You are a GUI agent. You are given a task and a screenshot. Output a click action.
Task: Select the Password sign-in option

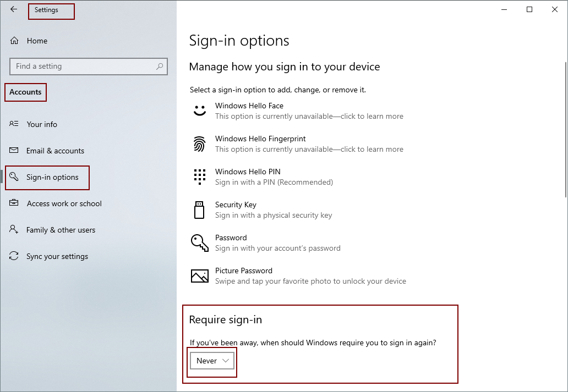pos(266,243)
